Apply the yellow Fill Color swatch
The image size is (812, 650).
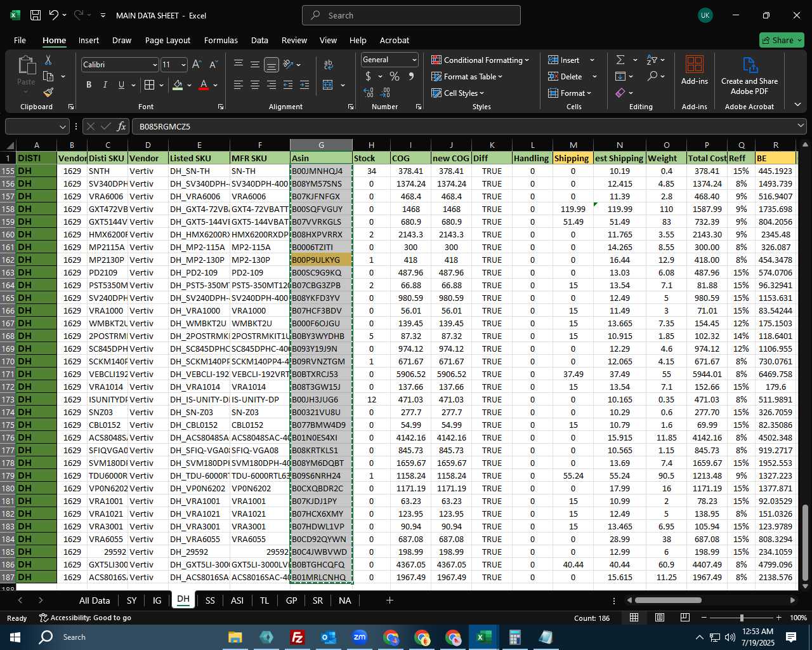tap(178, 85)
